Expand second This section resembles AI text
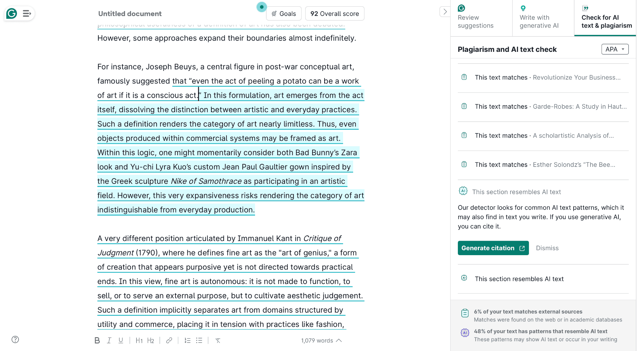This screenshot has height=351, width=644. (543, 279)
